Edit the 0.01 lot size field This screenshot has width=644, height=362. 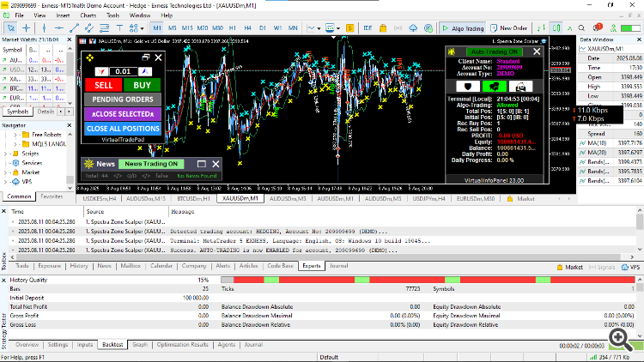(123, 71)
